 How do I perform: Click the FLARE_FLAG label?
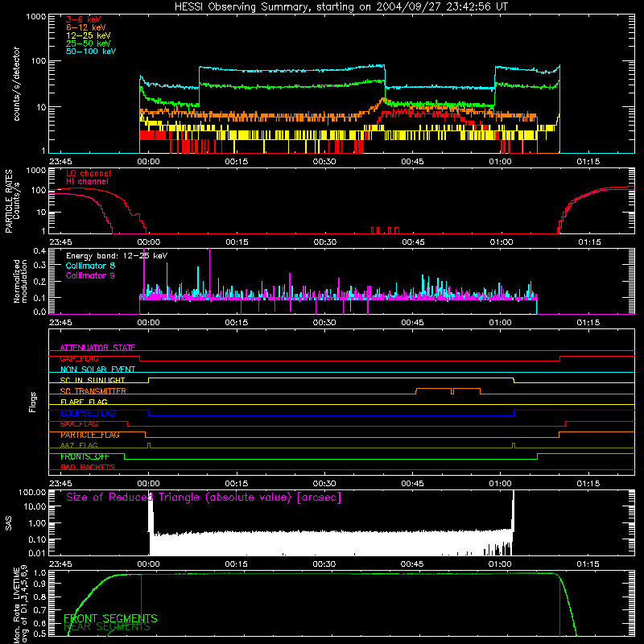pyautogui.click(x=84, y=402)
